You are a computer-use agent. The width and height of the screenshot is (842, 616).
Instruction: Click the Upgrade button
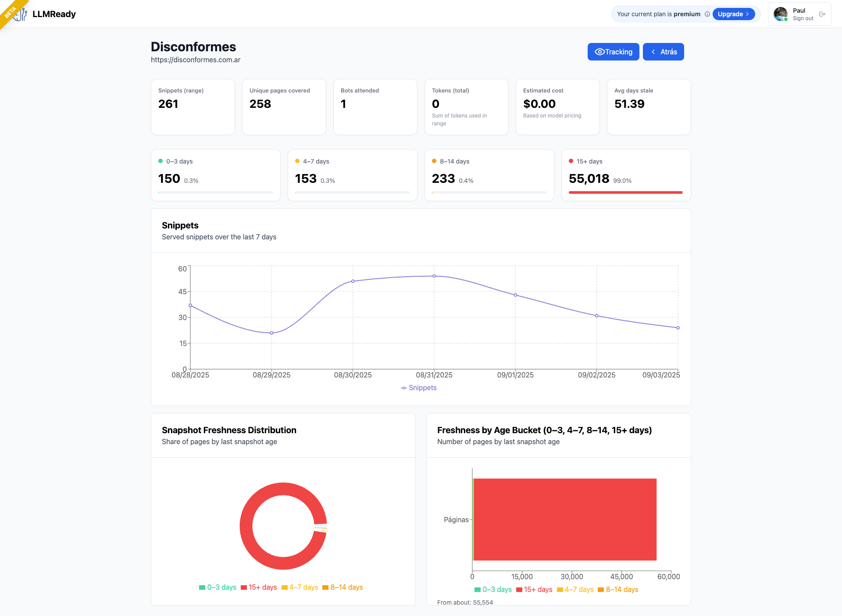(x=733, y=14)
